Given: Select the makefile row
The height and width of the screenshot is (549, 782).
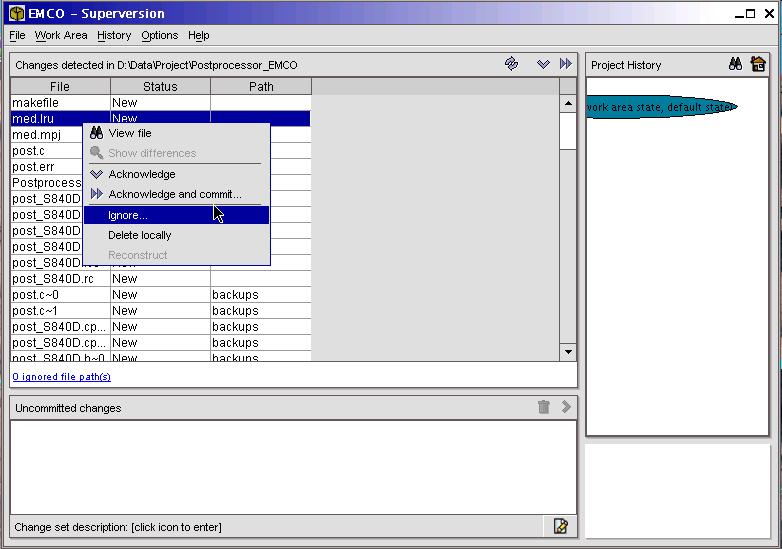Looking at the screenshot, I should tap(161, 103).
